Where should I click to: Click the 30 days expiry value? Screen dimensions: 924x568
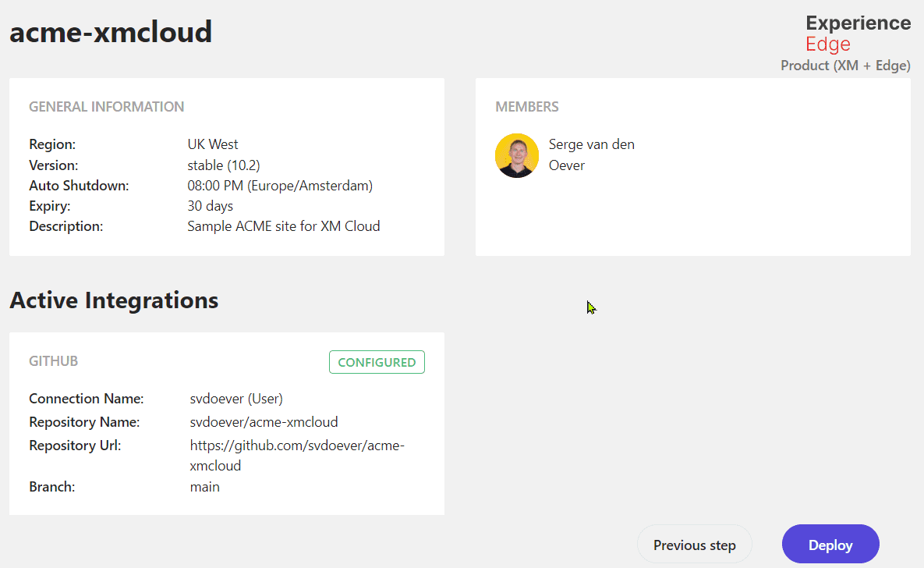(x=210, y=206)
